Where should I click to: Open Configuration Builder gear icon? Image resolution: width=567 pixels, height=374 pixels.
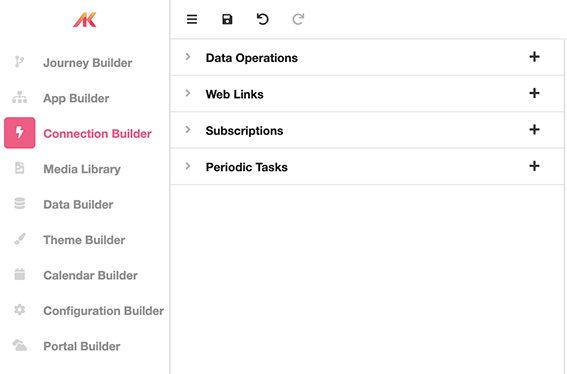pos(20,310)
